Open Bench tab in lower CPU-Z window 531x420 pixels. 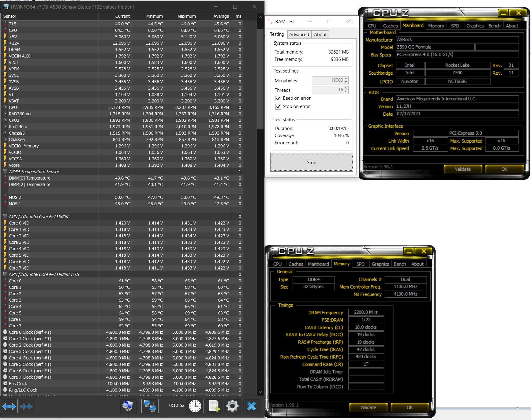coord(400,264)
